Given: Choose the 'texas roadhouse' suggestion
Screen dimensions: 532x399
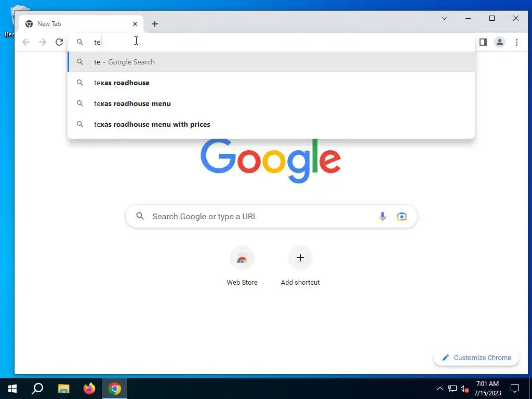Looking at the screenshot, I should (271, 83).
